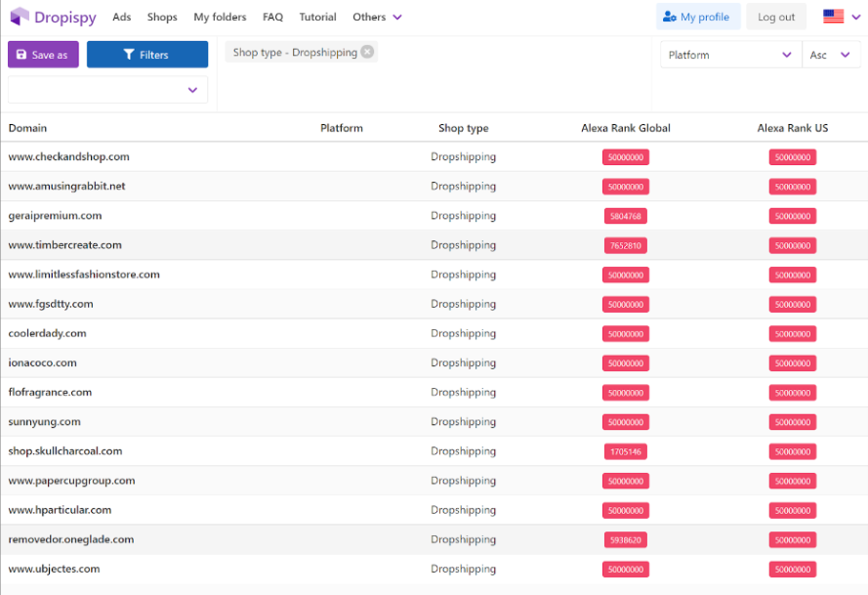Remove the Shop type Dropshipping filter chip
Screen dimensions: 868x595
pyautogui.click(x=367, y=52)
